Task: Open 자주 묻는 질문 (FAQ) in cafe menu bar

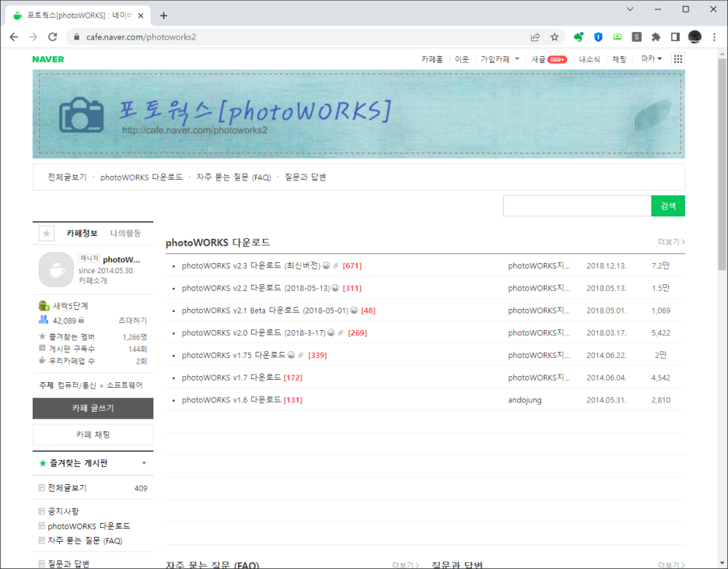Action: pos(233,177)
